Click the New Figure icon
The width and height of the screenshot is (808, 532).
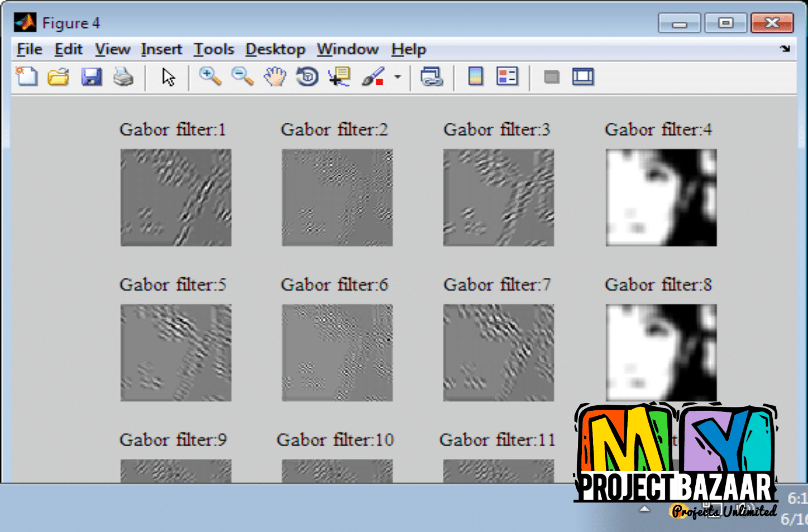[x=26, y=76]
